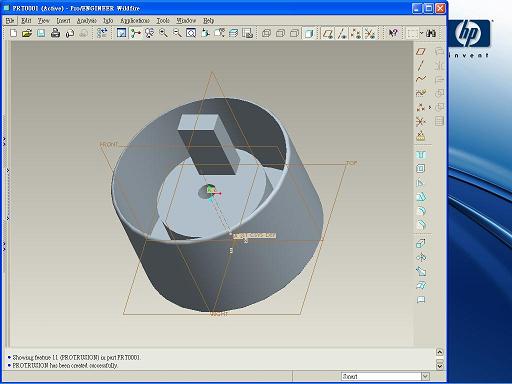Switch display to Shading mode

pyautogui.click(x=309, y=33)
